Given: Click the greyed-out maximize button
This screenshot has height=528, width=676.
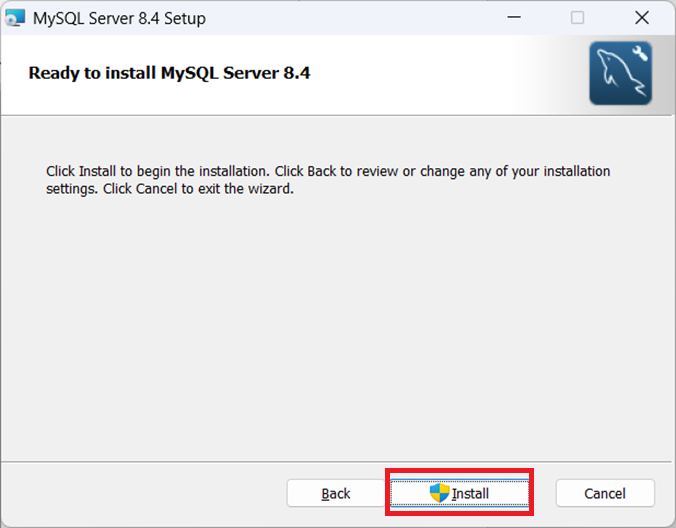Looking at the screenshot, I should coord(577,17).
